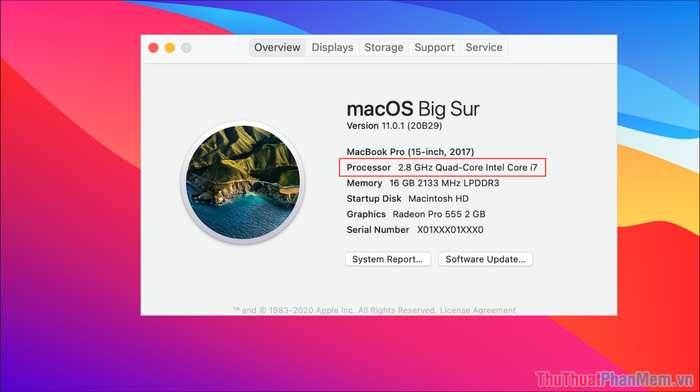700x392 pixels.
Task: Launch Software Update
Action: 485,259
